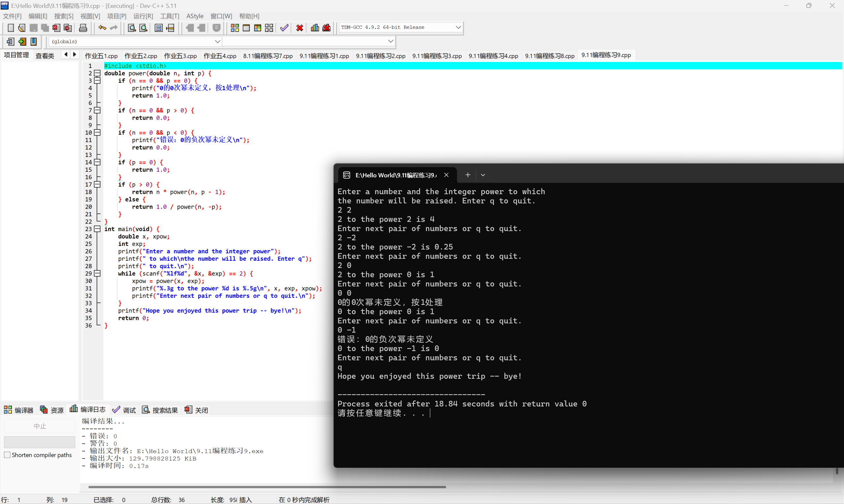The width and height of the screenshot is (844, 504).
Task: Click the green plus Insert icon
Action: click(22, 42)
